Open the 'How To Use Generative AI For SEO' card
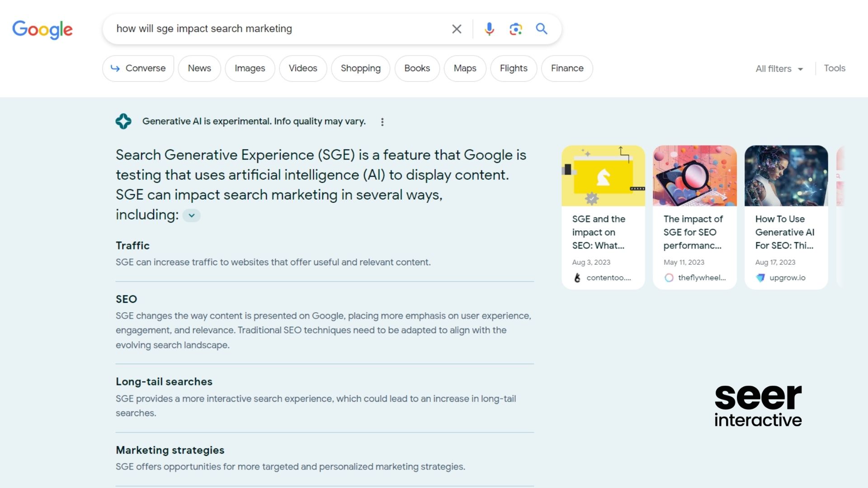 click(784, 232)
